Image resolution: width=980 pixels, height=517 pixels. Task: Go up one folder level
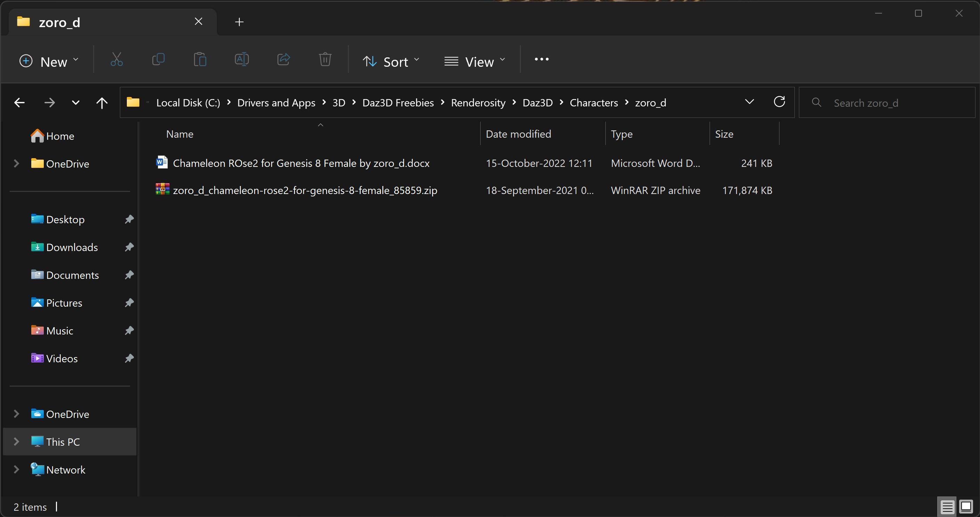[101, 103]
